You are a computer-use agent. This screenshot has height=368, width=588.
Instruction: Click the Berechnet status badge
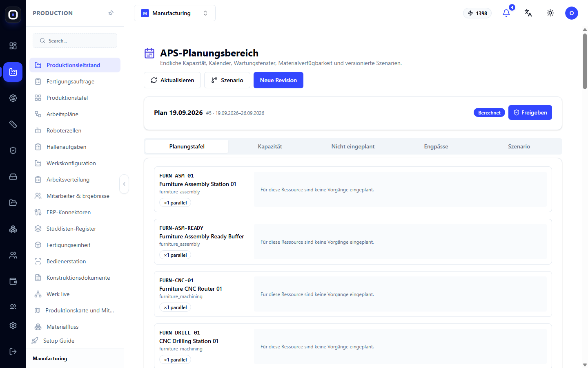click(489, 112)
